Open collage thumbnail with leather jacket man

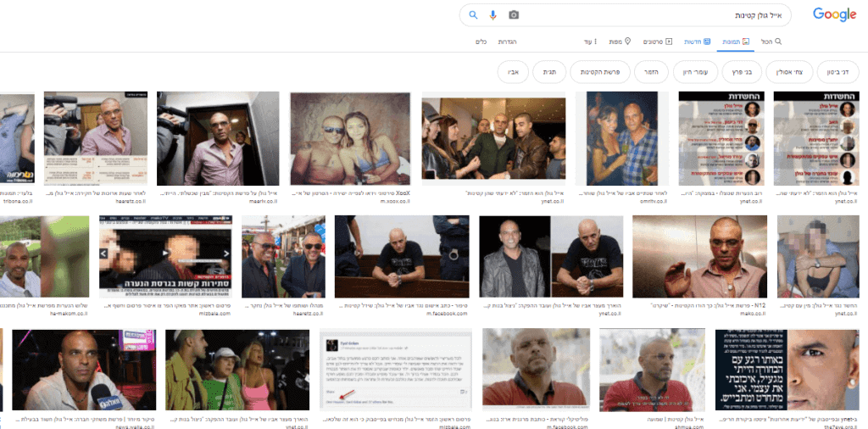(551, 257)
